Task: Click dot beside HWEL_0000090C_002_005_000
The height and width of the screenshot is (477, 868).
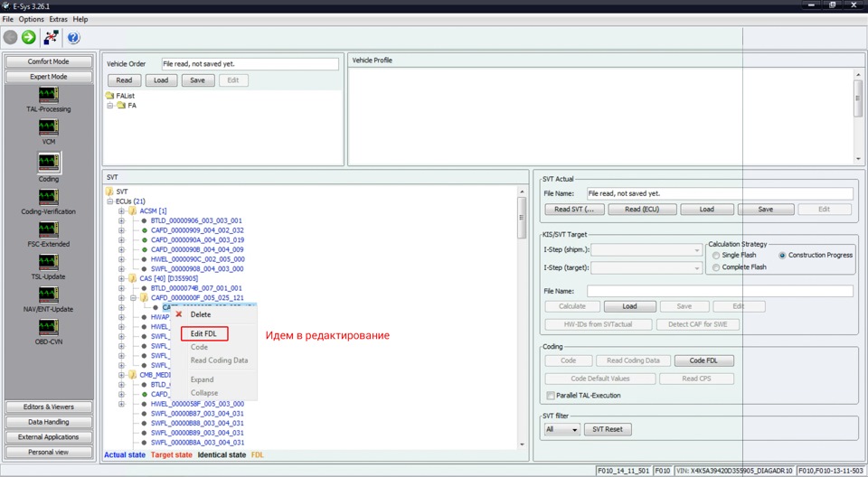Action: 145,259
